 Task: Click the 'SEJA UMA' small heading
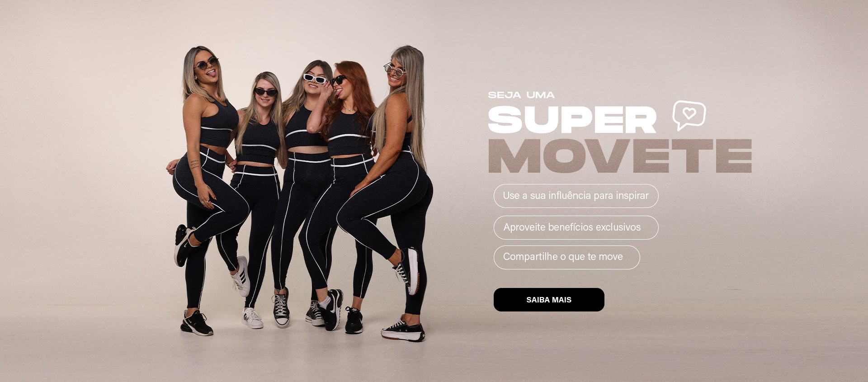521,95
